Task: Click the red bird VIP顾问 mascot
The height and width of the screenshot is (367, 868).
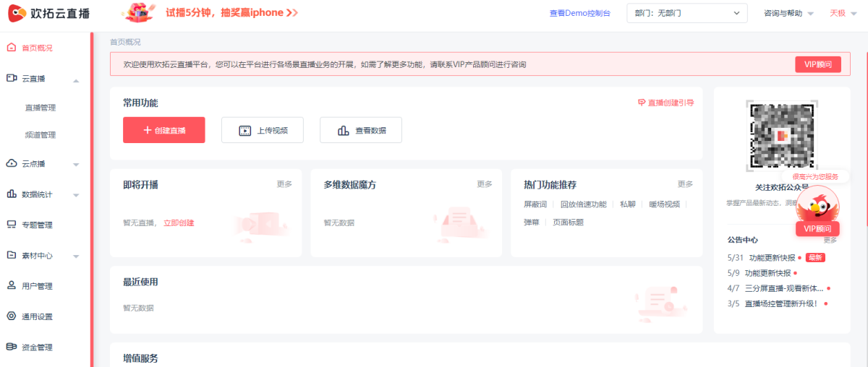Action: click(x=817, y=206)
